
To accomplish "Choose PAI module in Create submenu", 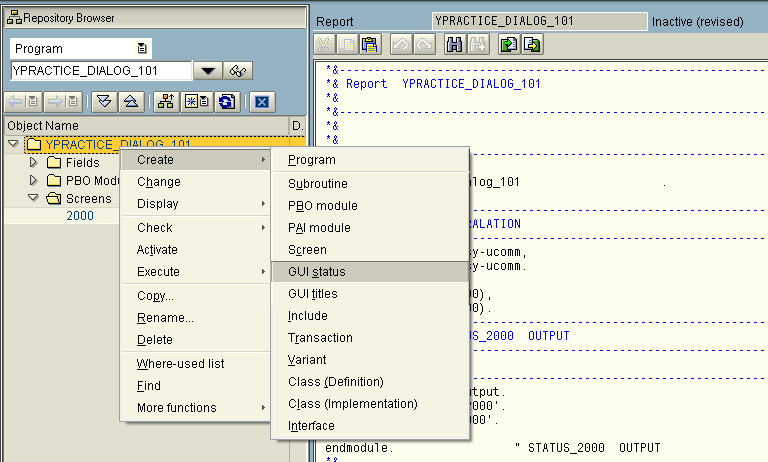I will 319,228.
